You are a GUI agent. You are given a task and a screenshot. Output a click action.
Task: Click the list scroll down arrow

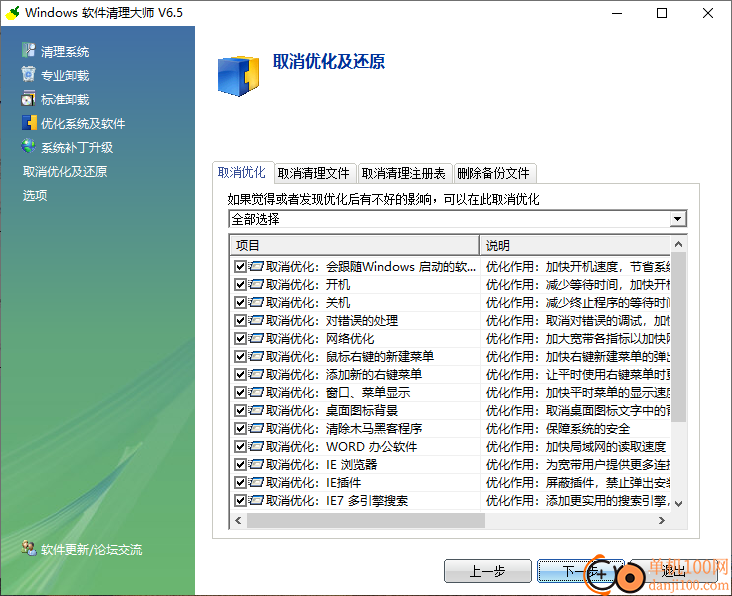678,504
